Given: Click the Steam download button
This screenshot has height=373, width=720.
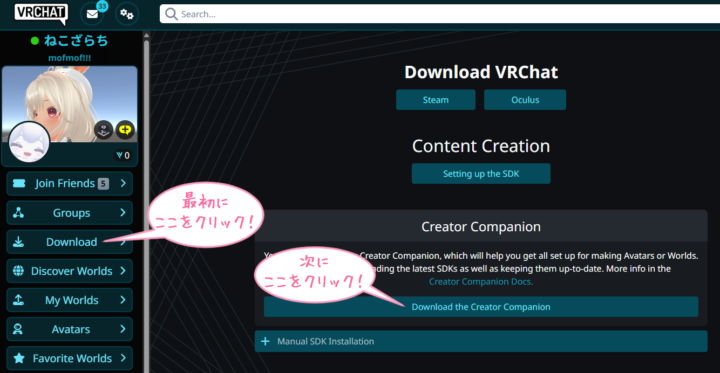Looking at the screenshot, I should [436, 100].
